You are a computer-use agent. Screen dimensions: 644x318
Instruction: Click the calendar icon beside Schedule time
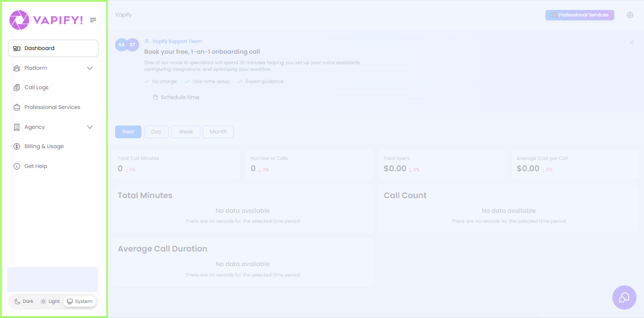tap(156, 97)
